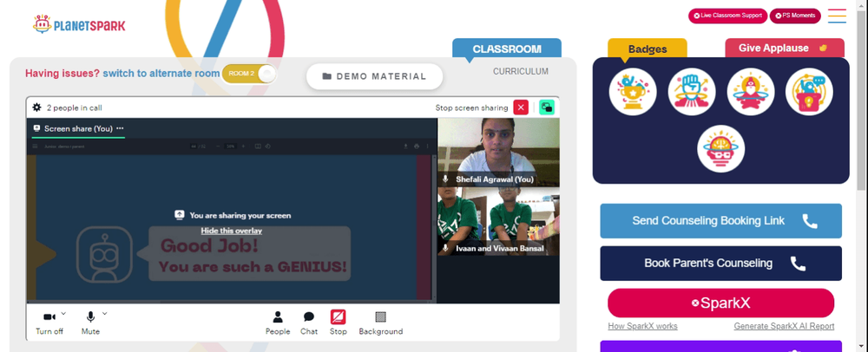The image size is (868, 352).
Task: Expand camera options chevron
Action: pos(63,313)
